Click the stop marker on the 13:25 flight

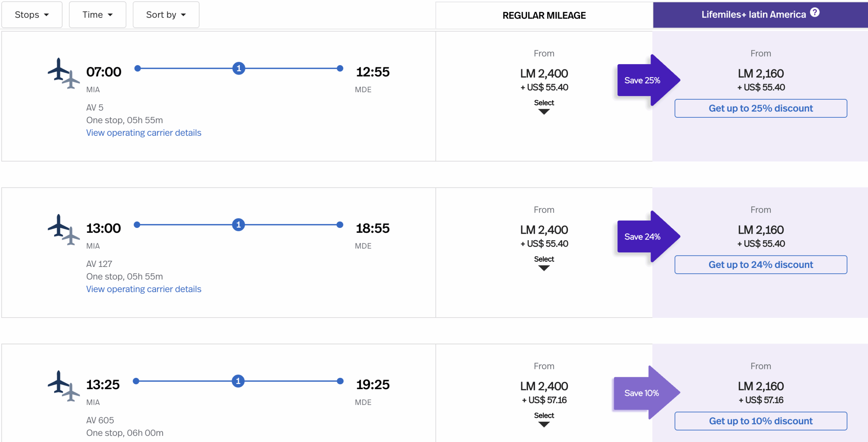pos(238,381)
